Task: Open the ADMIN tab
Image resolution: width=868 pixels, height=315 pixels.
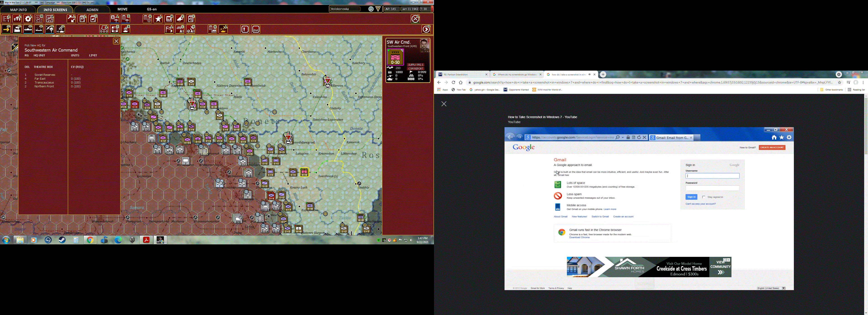Action: 92,10
